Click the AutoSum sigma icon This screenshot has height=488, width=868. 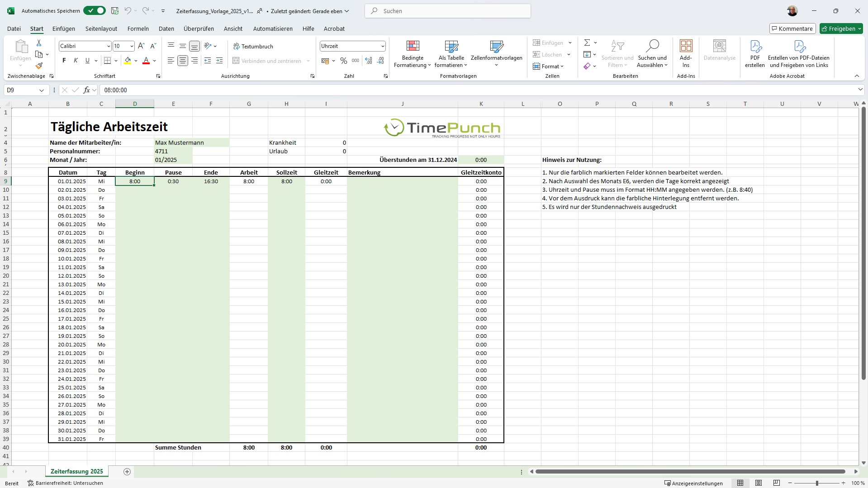[587, 43]
